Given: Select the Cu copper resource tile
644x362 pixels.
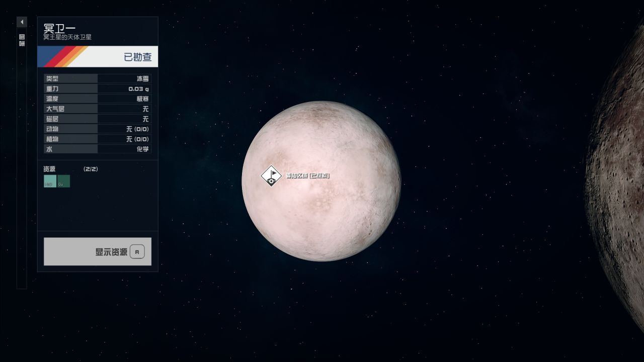Looking at the screenshot, I should [64, 181].
